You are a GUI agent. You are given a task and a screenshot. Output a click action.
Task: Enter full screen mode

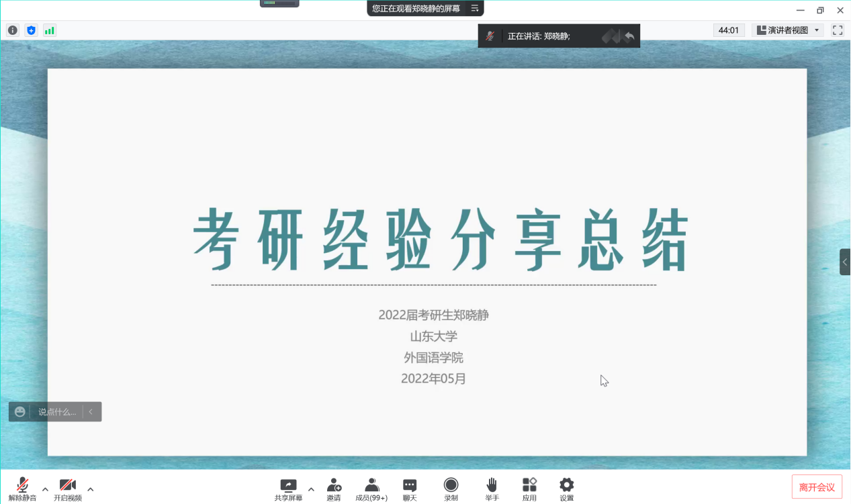coord(837,30)
